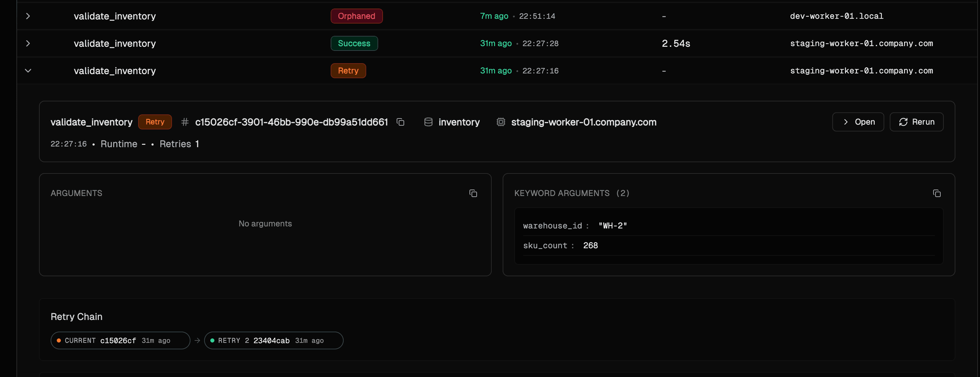Click the worker chip icon beside staging-worker-01.company.com
The height and width of the screenshot is (377, 980).
coord(501,122)
